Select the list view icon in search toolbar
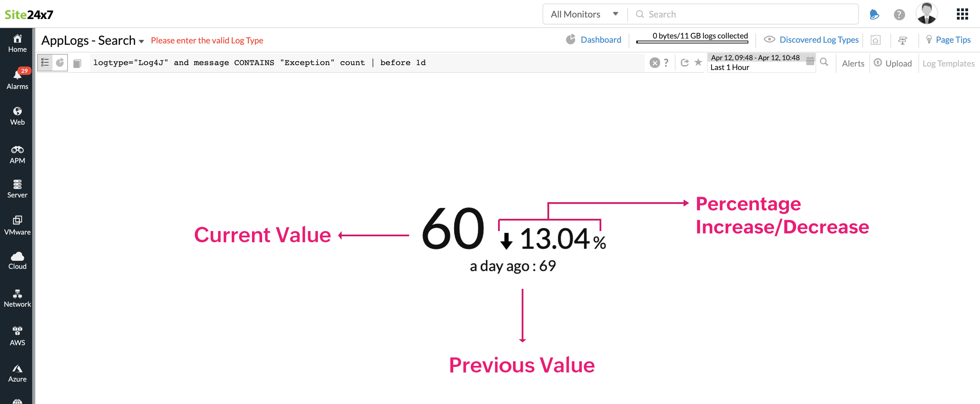Image resolution: width=980 pixels, height=404 pixels. pyautogui.click(x=45, y=62)
